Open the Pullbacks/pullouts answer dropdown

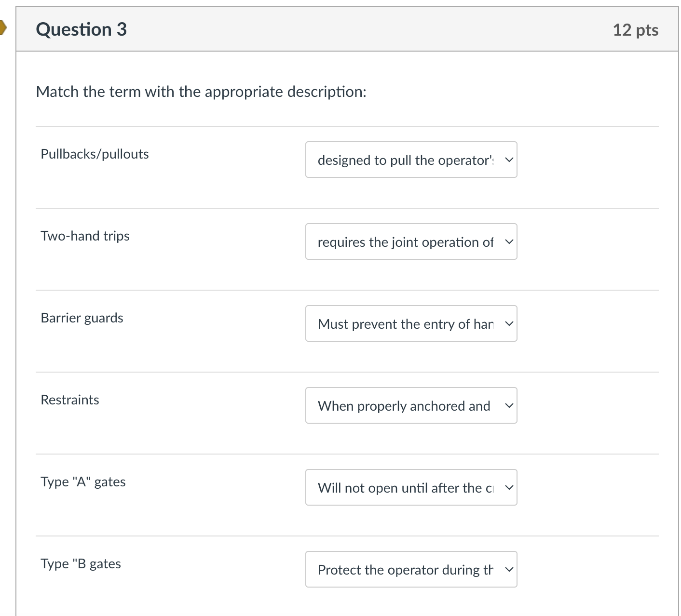(x=410, y=160)
